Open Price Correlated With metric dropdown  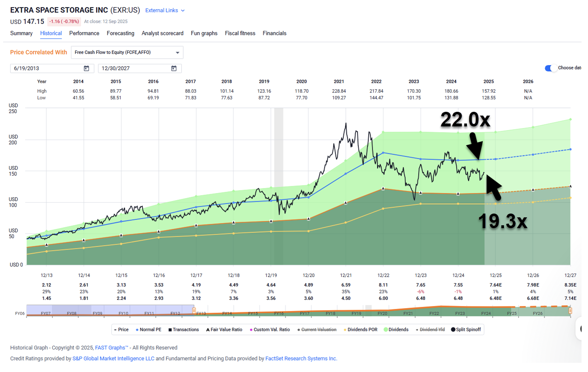click(x=127, y=53)
